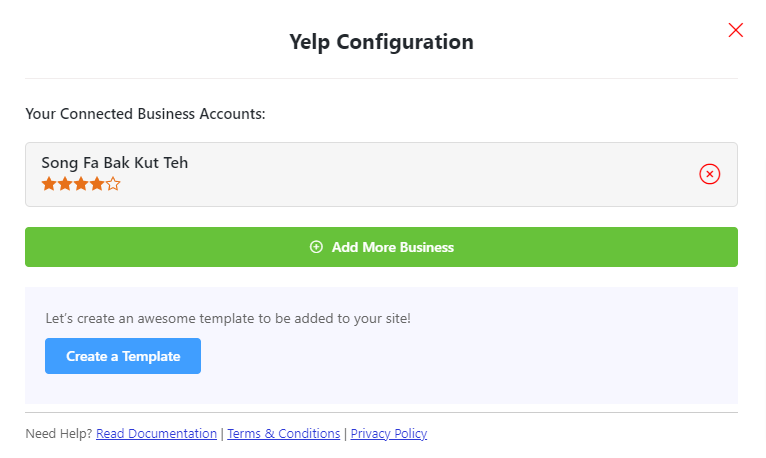The height and width of the screenshot is (458, 766).
Task: Select the Song Fa Bak Kut Teh name
Action: click(x=114, y=163)
